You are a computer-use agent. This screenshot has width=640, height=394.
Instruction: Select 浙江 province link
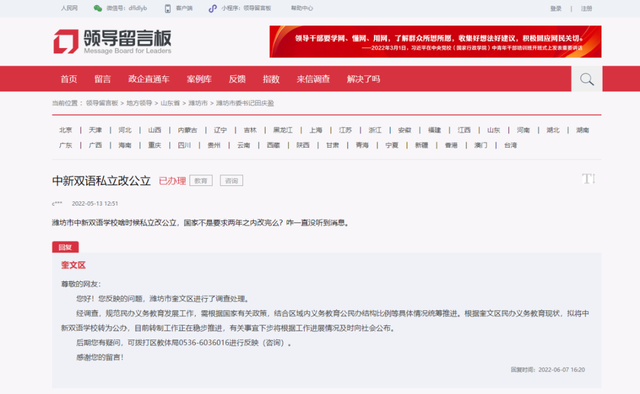point(375,130)
